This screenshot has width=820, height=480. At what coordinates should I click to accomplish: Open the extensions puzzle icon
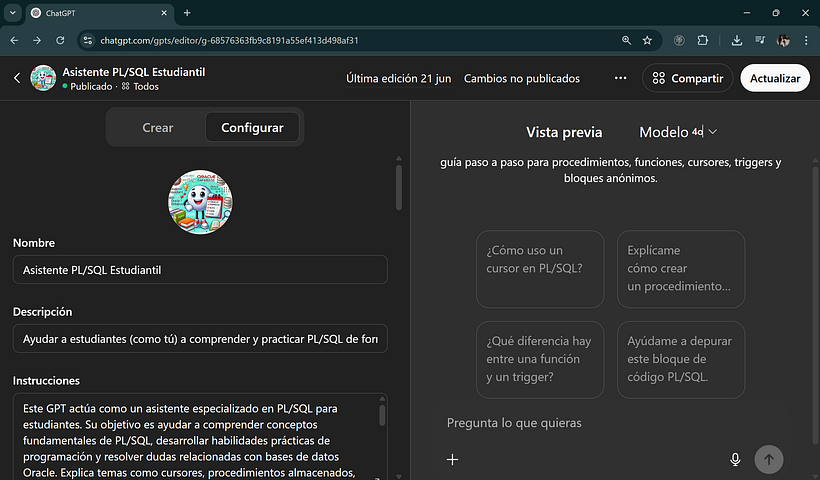[703, 40]
